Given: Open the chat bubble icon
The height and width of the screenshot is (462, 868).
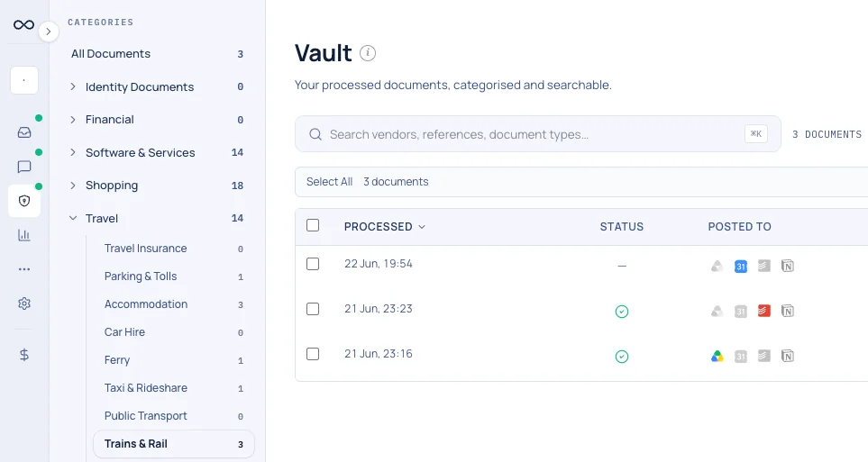Looking at the screenshot, I should click(x=24, y=167).
